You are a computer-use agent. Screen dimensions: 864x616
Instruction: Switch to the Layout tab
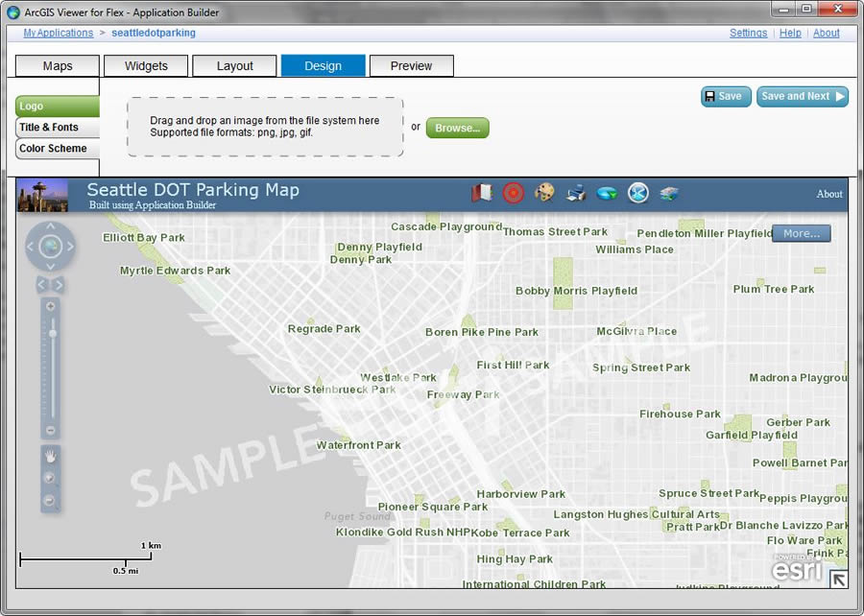point(235,66)
